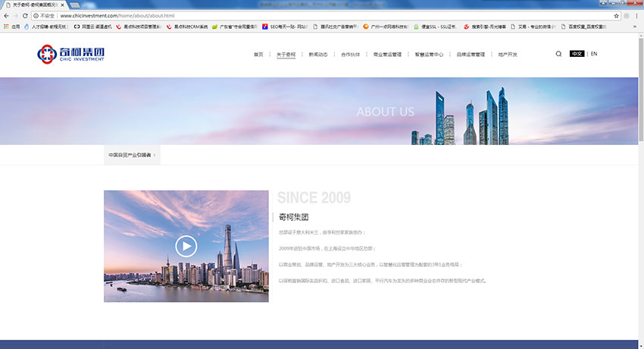Play the Shanghai skyline video
Screen dimensions: 644x349
click(x=186, y=247)
